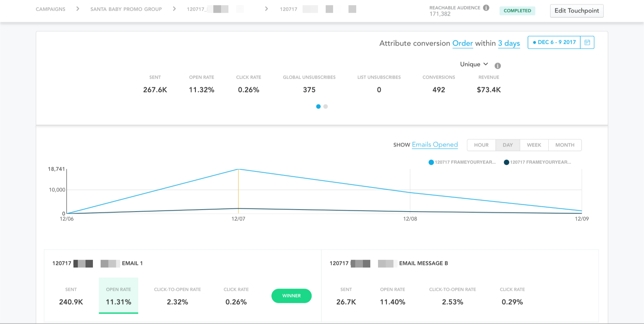The image size is (644, 324).
Task: Click the Edit Touchpoint button
Action: point(577,11)
